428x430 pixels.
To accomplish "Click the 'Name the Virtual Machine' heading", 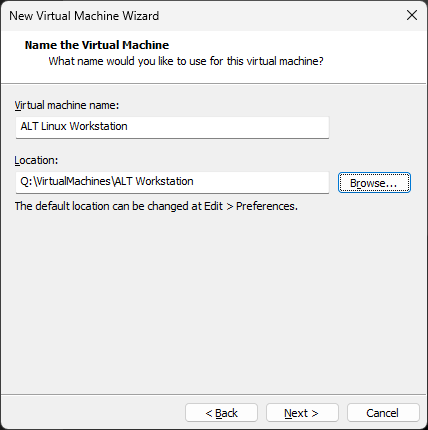I will point(97,45).
